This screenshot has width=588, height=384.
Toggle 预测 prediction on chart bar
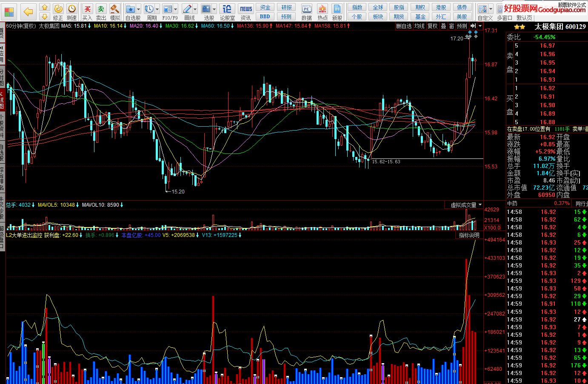tap(462, 26)
